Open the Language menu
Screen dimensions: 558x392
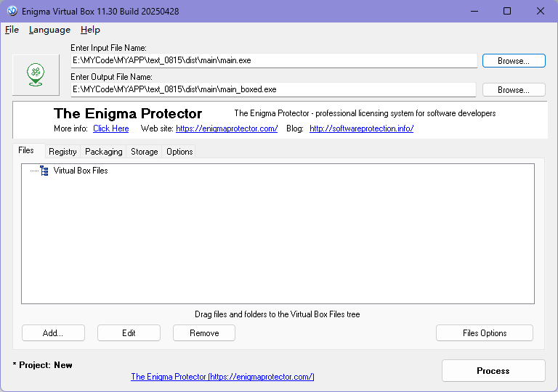(x=49, y=30)
